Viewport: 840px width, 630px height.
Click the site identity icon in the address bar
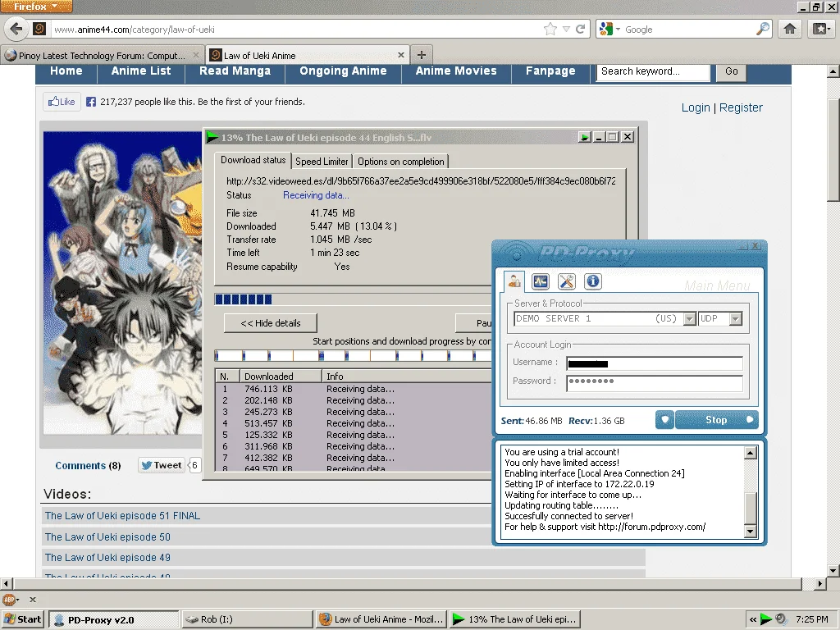[39, 29]
